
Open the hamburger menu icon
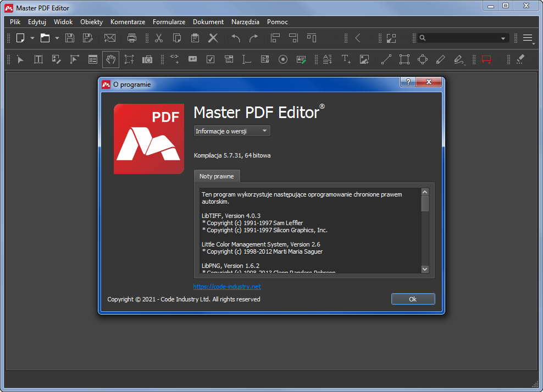[x=528, y=38]
